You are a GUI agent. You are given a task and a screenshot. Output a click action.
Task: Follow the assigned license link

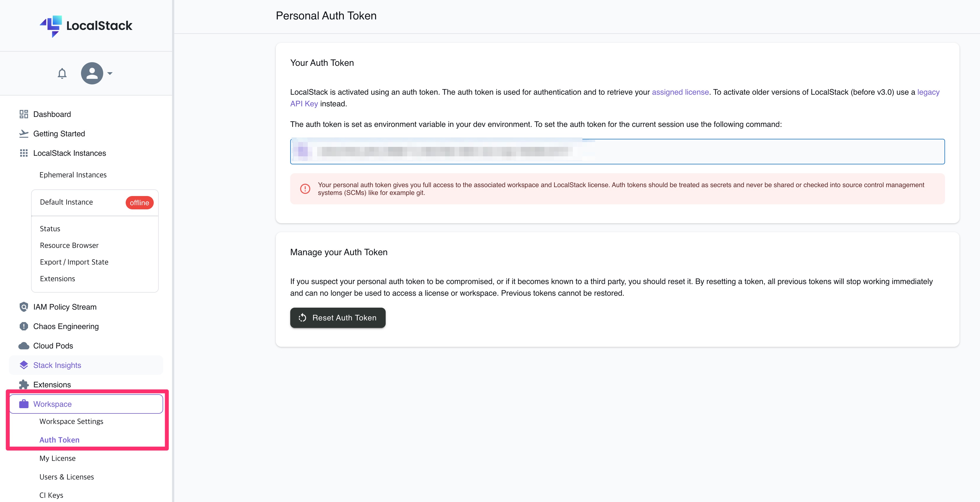click(680, 92)
